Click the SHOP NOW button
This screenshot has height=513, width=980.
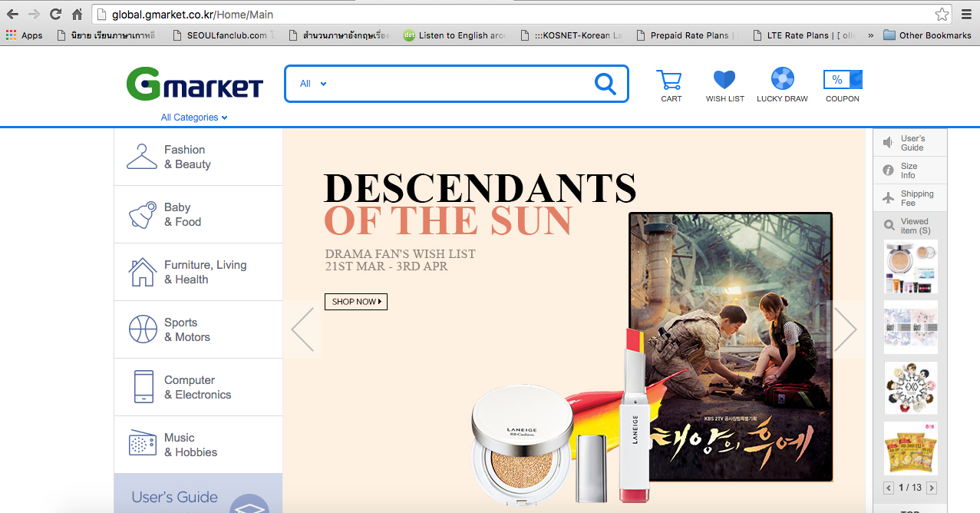click(x=356, y=302)
